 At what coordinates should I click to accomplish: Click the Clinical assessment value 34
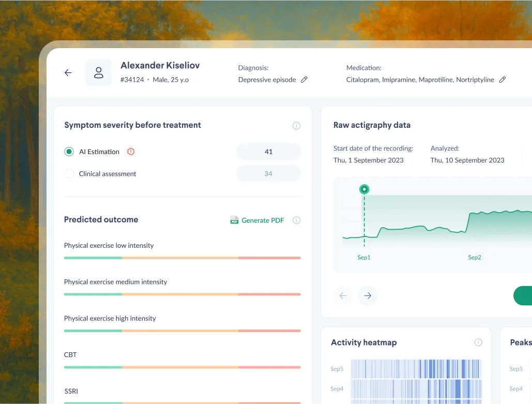coord(268,174)
